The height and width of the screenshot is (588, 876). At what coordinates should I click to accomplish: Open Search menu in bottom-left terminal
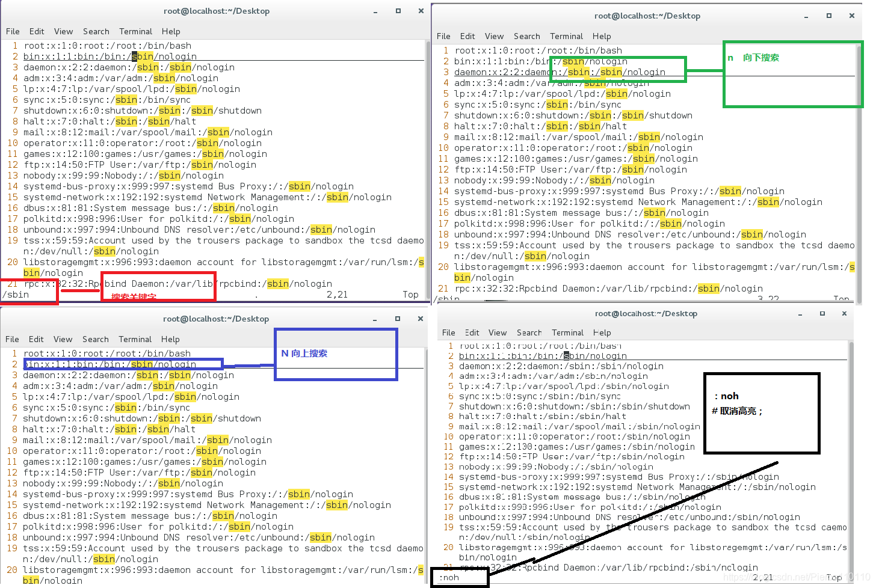pyautogui.click(x=96, y=339)
